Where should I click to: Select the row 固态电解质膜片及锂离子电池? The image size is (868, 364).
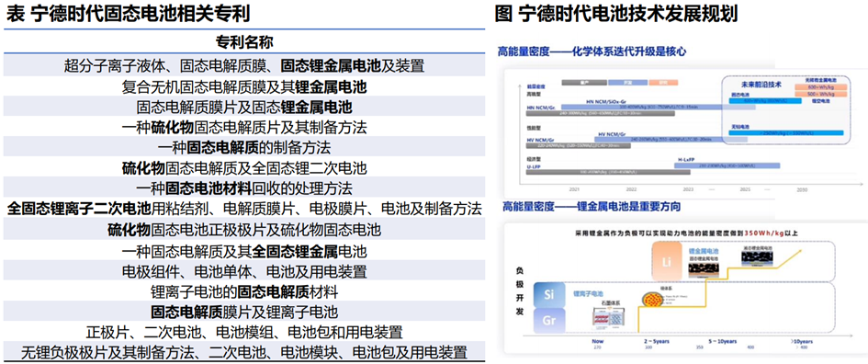coord(244,311)
